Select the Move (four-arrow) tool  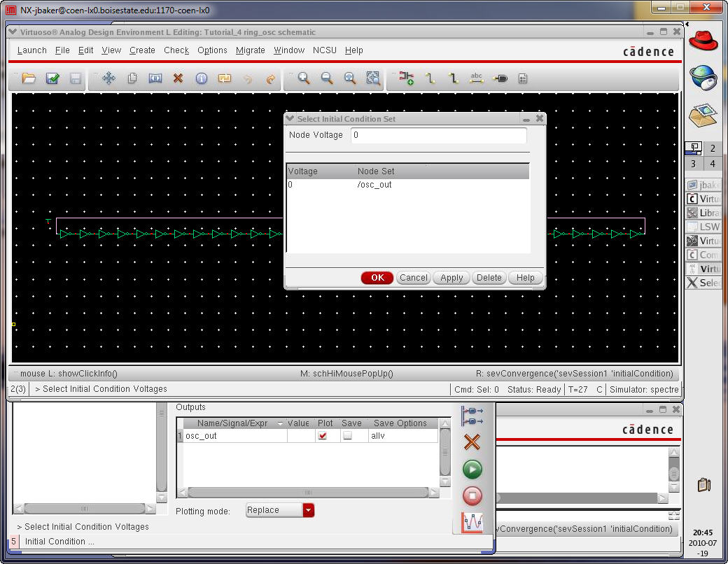pos(108,78)
